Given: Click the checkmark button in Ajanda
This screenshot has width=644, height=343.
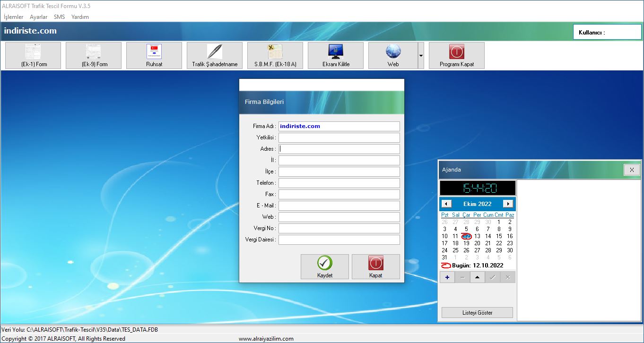Looking at the screenshot, I should 493,277.
